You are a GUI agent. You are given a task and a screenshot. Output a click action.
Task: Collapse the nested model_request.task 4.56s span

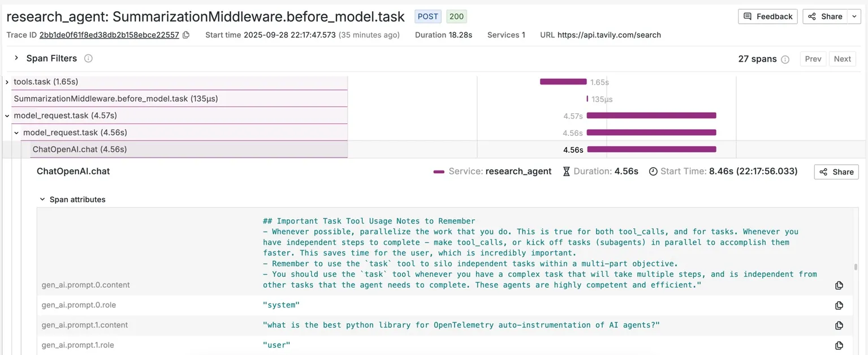pos(16,133)
